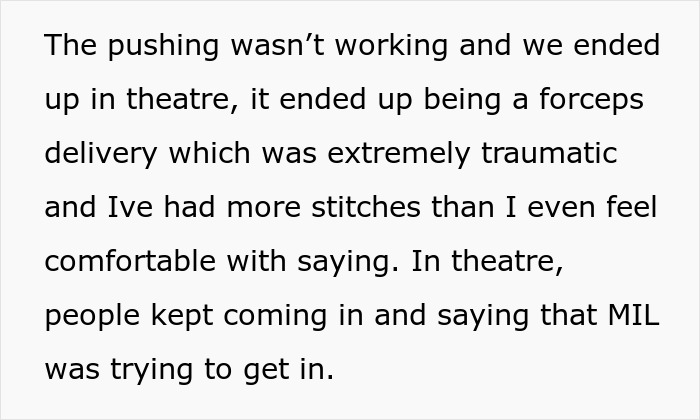Click the word "which" in third line
700x420 pixels.
(209, 153)
